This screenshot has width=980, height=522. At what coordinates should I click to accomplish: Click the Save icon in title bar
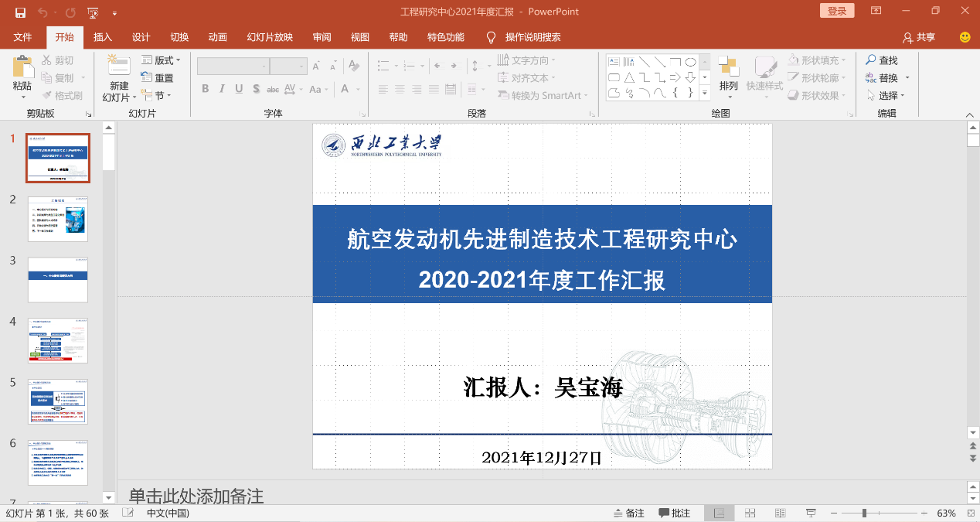pyautogui.click(x=20, y=12)
